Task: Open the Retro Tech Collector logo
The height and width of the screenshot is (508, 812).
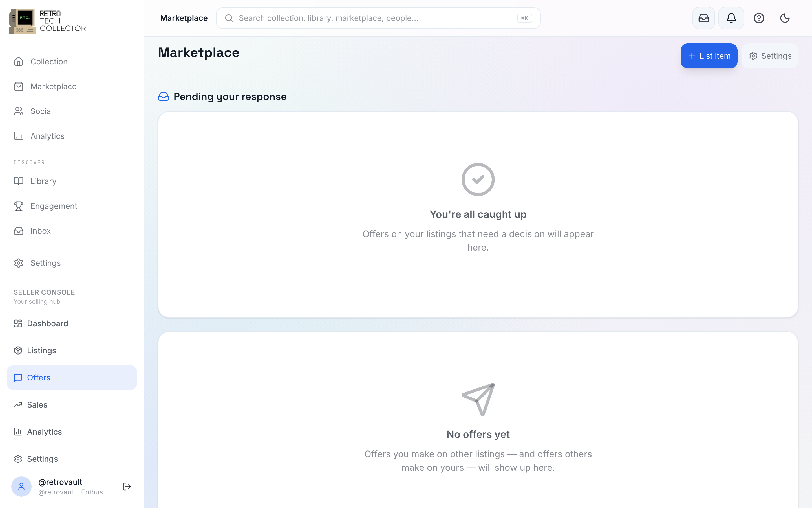Action: click(x=47, y=21)
